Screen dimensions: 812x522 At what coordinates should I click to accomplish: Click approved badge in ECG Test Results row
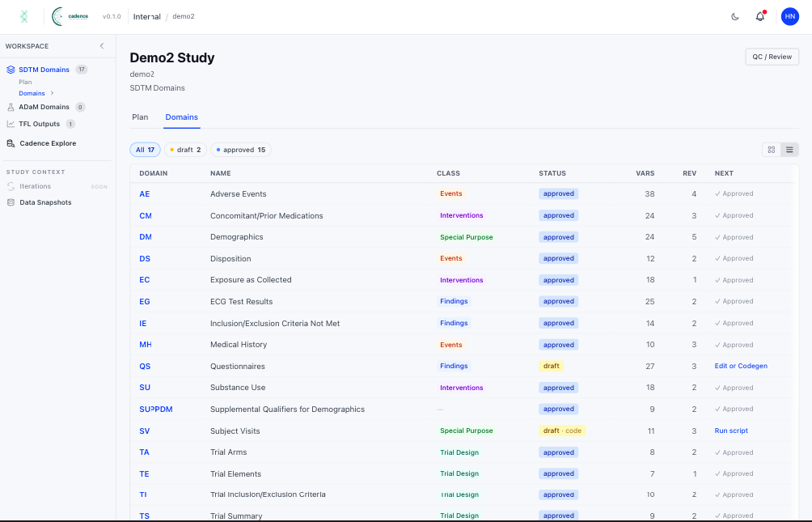(558, 302)
